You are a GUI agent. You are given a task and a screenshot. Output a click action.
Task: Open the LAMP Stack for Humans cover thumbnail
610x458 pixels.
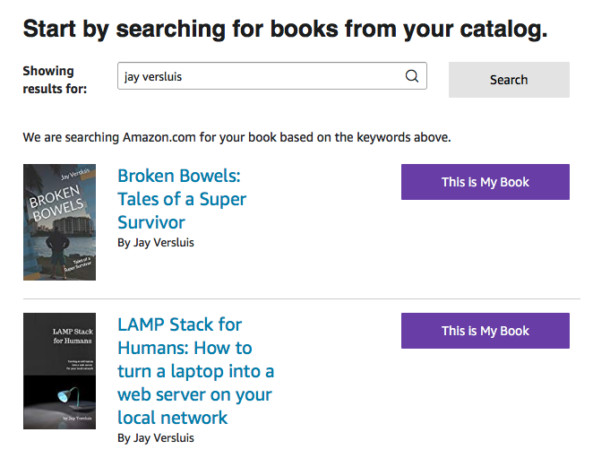[x=60, y=371]
